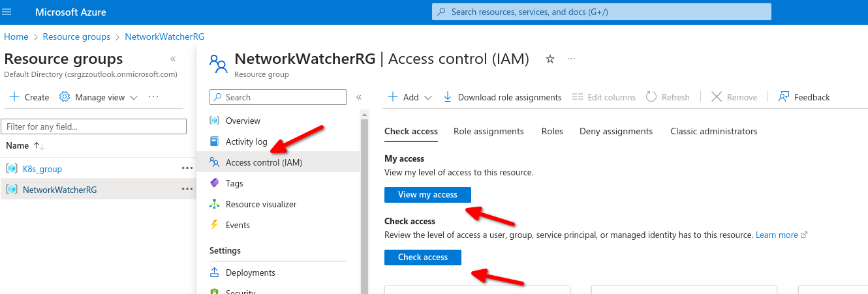This screenshot has width=868, height=294.
Task: Open Tags in the resource menu
Action: tap(234, 183)
